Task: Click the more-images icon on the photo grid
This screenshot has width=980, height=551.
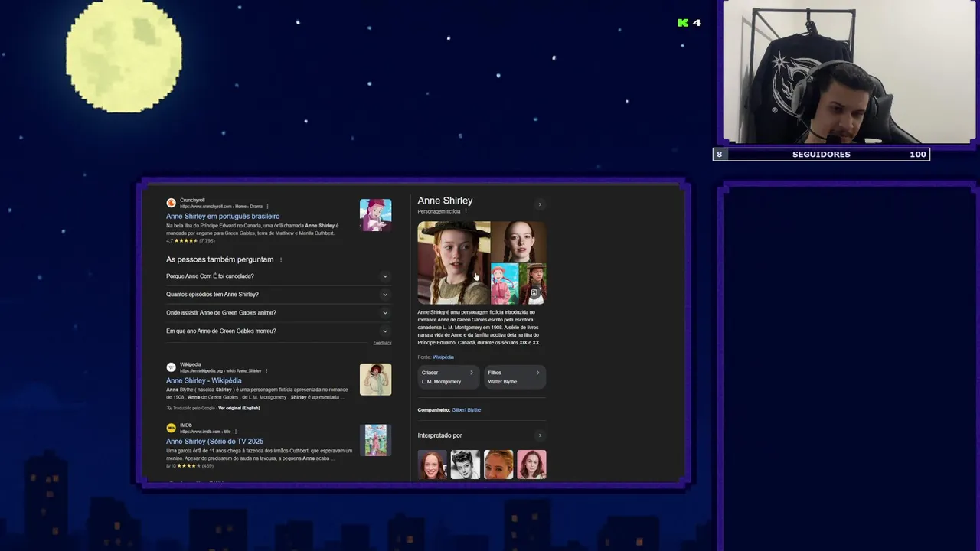Action: pos(534,292)
